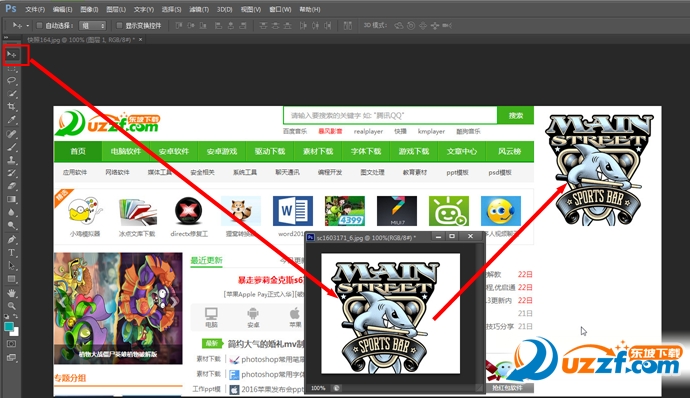Toggle the 显示变换控件 checkbox
The image size is (690, 398).
click(x=119, y=26)
